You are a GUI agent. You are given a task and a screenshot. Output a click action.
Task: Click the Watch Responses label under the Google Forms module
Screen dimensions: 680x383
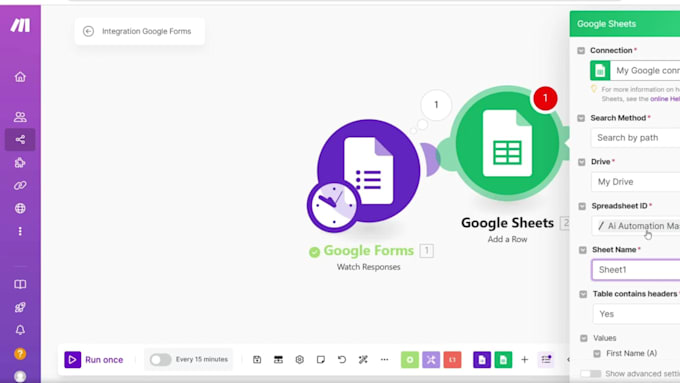click(369, 267)
